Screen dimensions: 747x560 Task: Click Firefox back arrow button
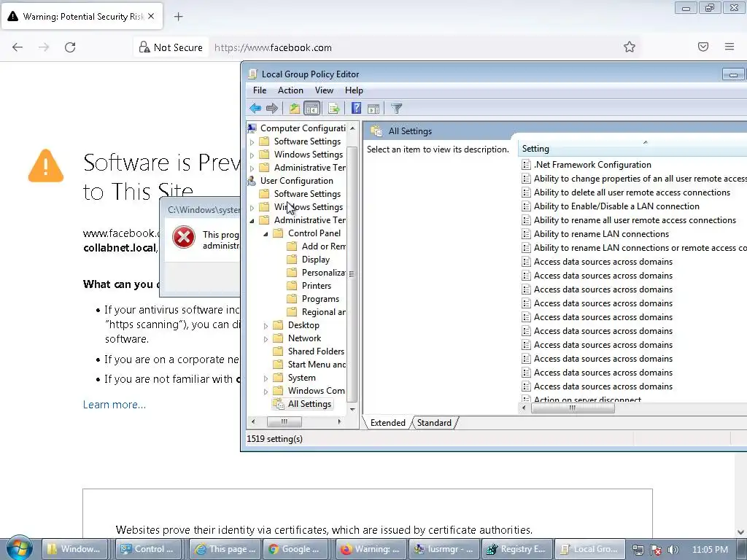[18, 47]
